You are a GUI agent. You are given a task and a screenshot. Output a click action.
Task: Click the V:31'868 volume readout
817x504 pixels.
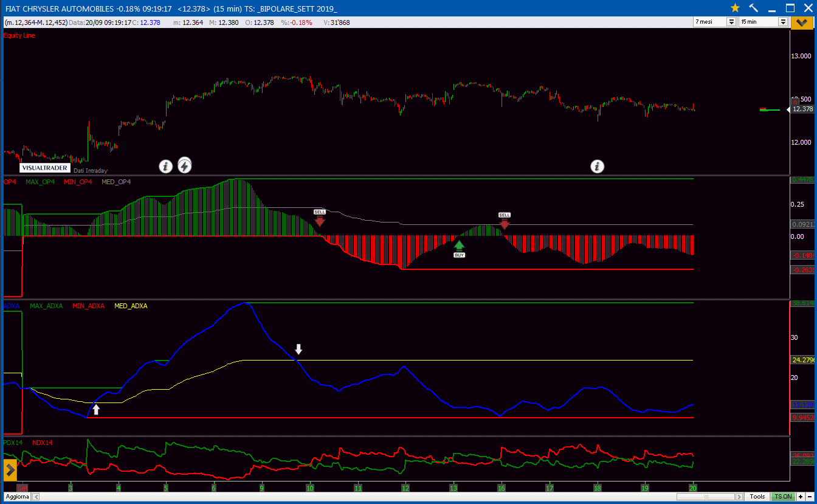[336, 22]
